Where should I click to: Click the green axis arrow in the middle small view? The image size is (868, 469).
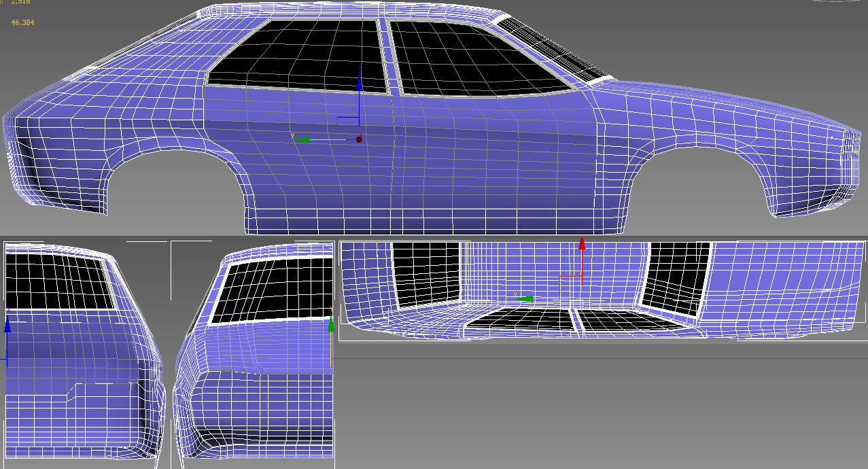point(331,324)
